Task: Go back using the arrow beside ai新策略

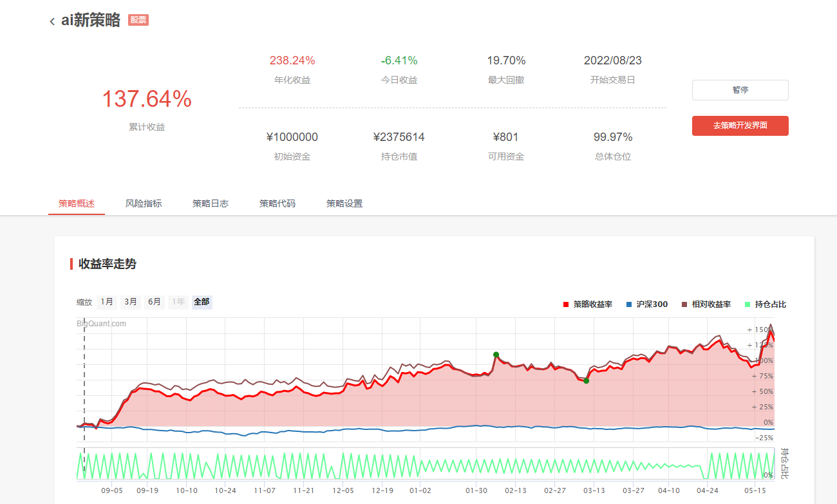Action: (52, 21)
